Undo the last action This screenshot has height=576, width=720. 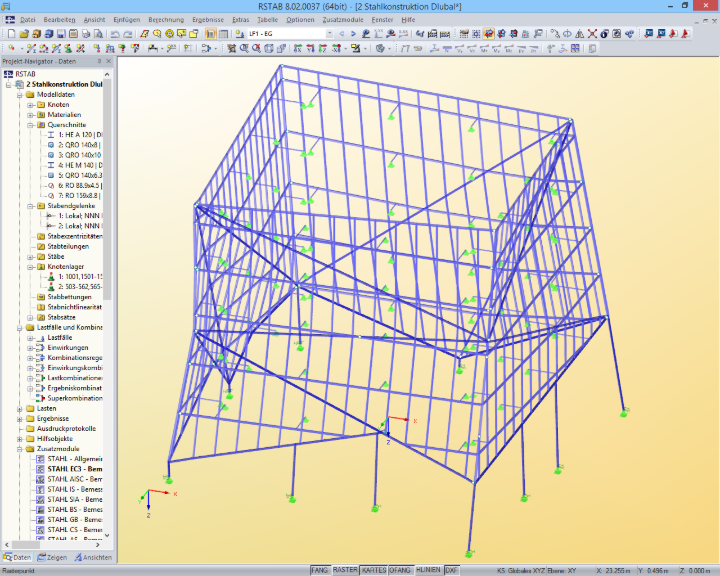(115, 34)
